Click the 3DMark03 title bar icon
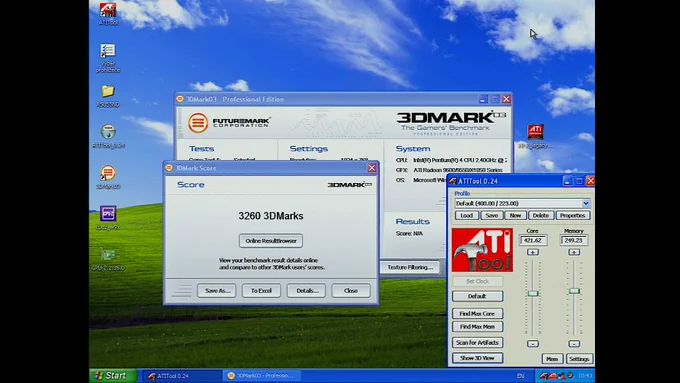 [180, 99]
